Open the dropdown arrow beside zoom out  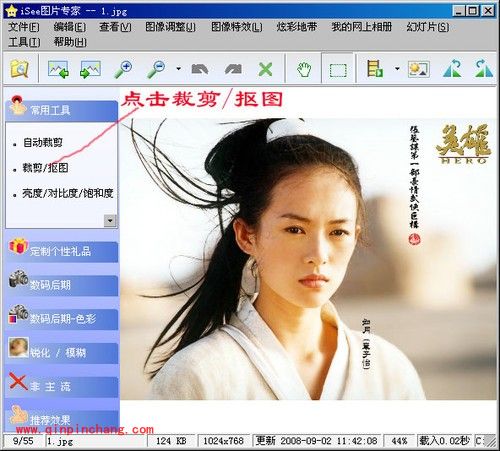pyautogui.click(x=178, y=69)
